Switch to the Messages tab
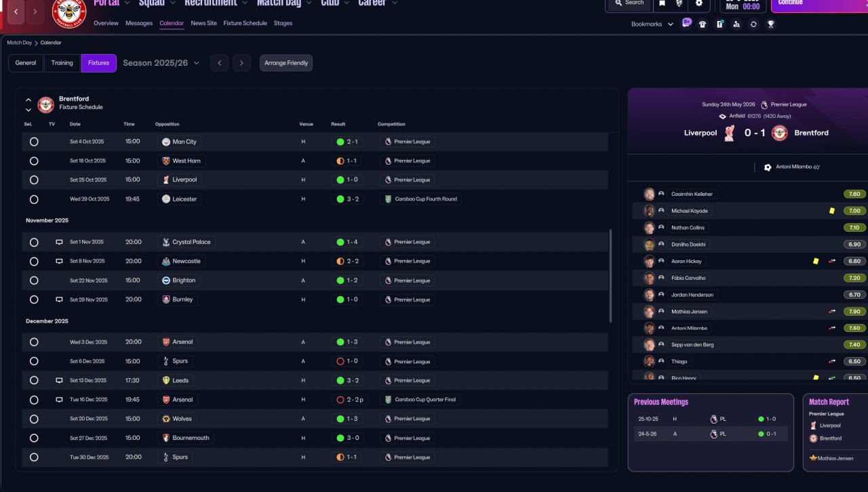 139,23
